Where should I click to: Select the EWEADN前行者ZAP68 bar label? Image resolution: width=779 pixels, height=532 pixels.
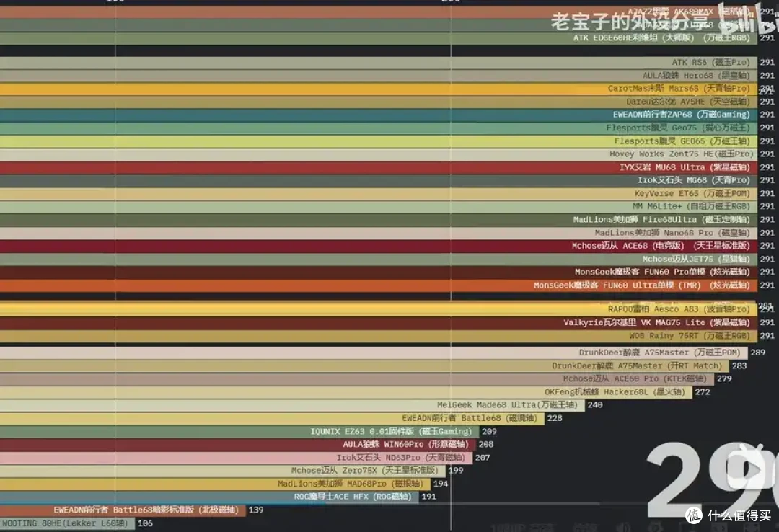pos(681,114)
